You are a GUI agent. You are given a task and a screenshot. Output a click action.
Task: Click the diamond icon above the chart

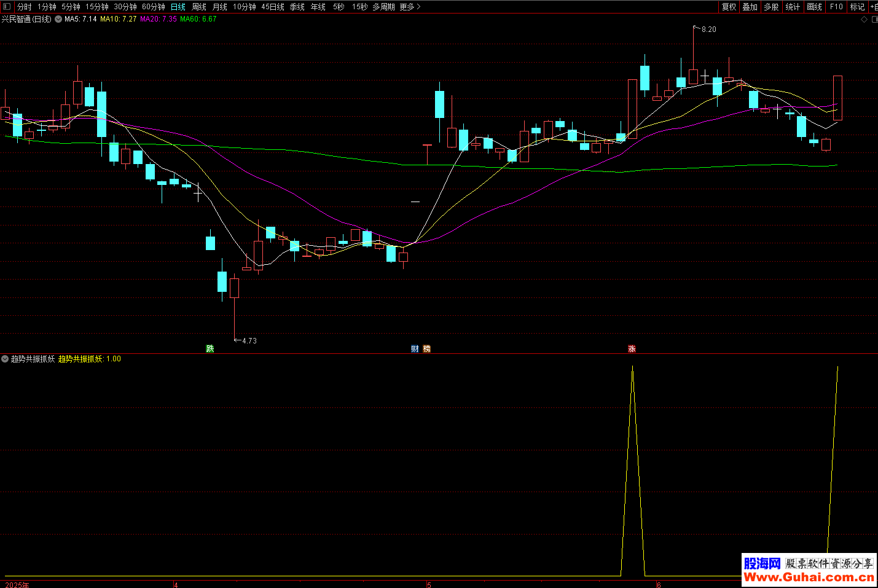pos(864,19)
